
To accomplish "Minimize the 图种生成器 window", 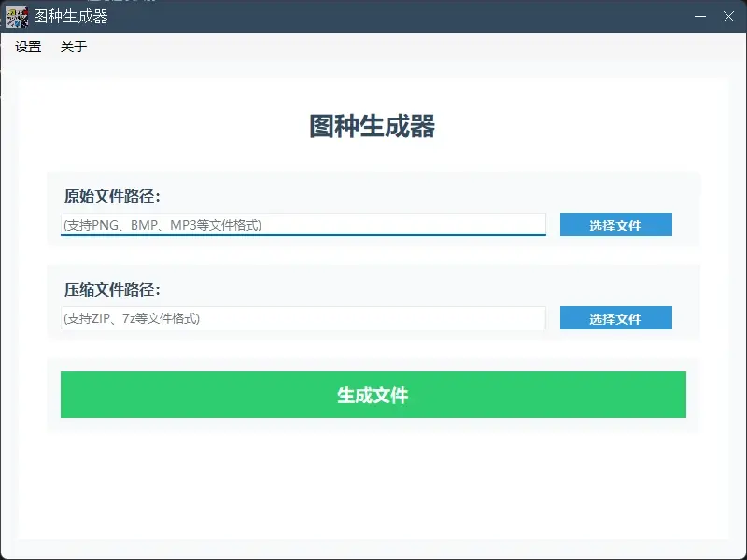I will coord(698,16).
